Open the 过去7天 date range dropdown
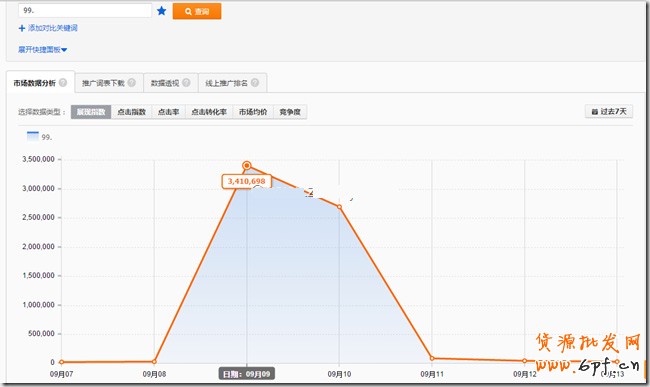The height and width of the screenshot is (387, 650). point(609,111)
